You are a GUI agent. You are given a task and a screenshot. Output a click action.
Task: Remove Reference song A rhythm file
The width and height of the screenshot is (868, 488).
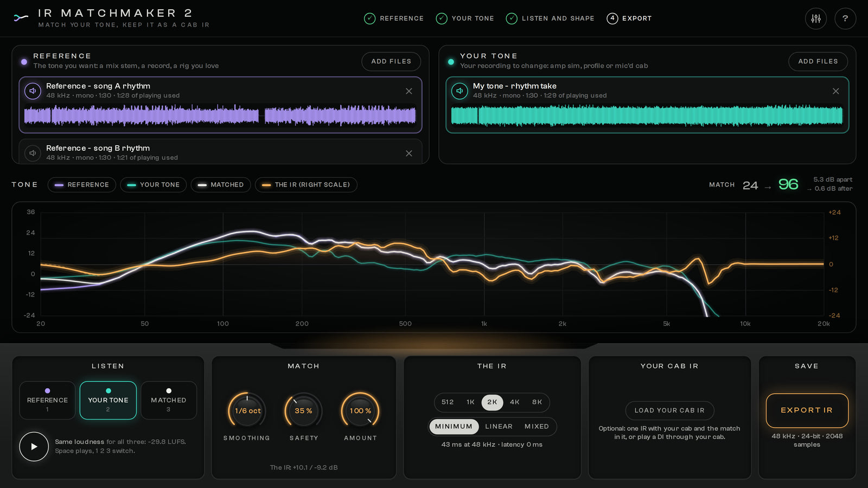(409, 91)
